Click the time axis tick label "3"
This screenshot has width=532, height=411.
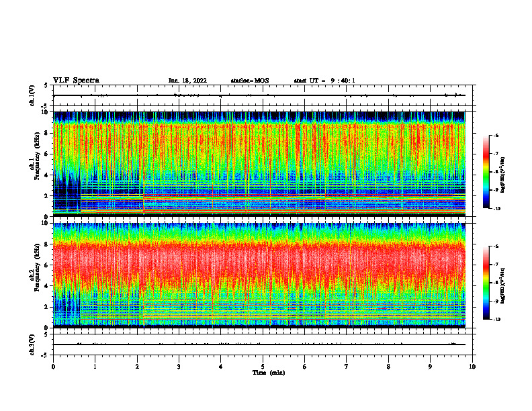(x=179, y=367)
